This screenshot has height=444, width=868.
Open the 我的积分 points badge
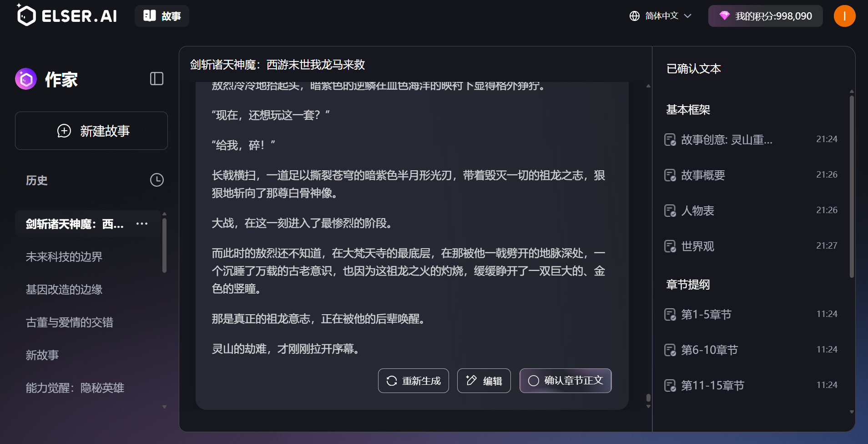pos(765,16)
